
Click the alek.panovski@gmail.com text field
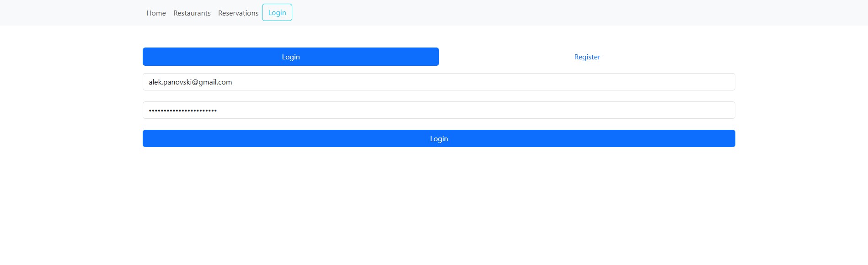pos(439,82)
